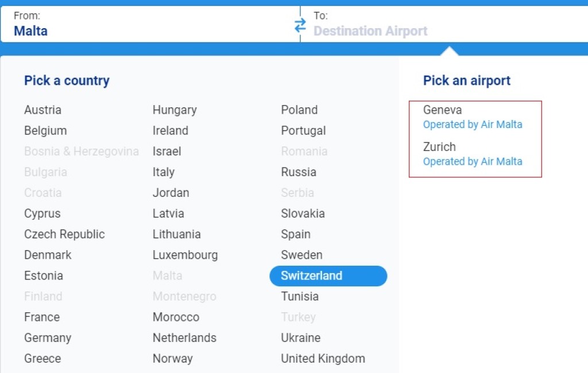The width and height of the screenshot is (588, 373).
Task: Select Ireland in the country list
Action: (171, 131)
